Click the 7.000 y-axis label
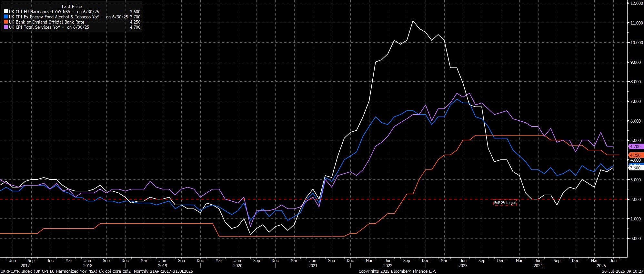This screenshot has width=644, height=274. click(x=635, y=101)
